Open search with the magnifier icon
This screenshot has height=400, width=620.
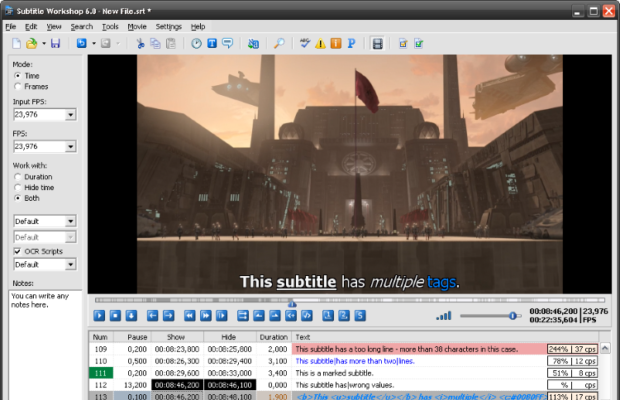click(279, 43)
